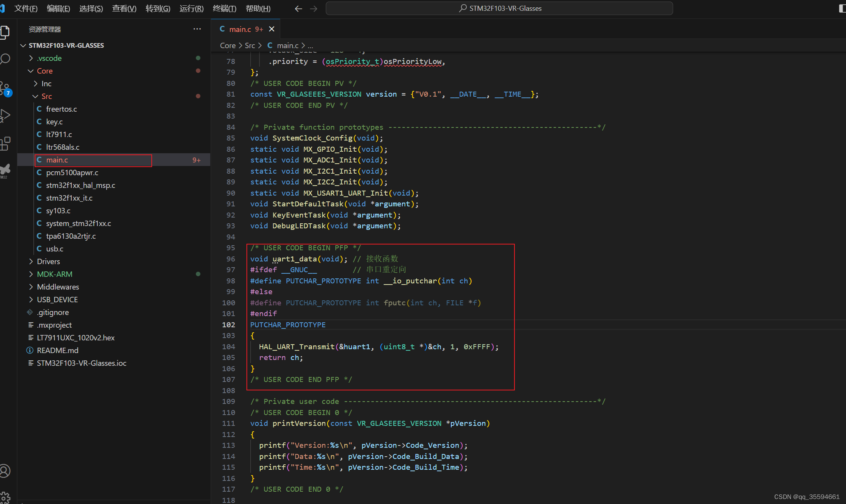Viewport: 846px width, 504px height.
Task: Open the 终端(T) menu
Action: tap(224, 8)
